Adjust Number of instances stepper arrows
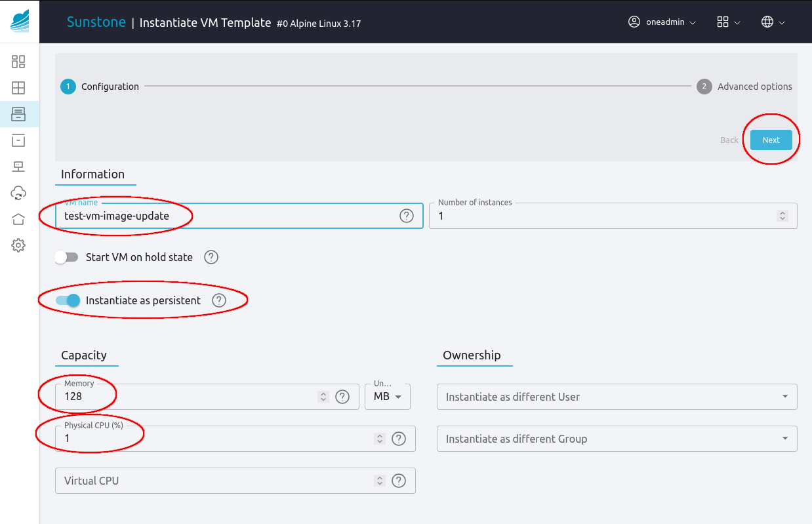 782,216
